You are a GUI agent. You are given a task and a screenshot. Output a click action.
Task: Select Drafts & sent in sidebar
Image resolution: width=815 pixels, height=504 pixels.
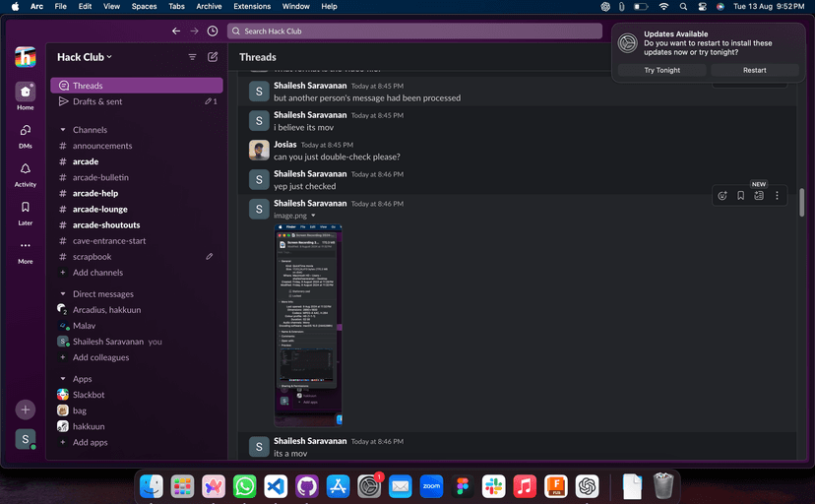[x=97, y=101]
